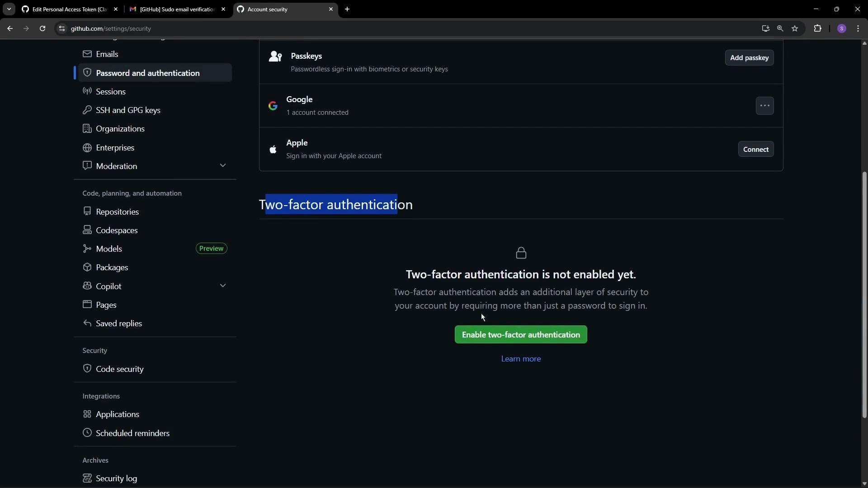Click the SSH and GPG keys key icon

87,110
